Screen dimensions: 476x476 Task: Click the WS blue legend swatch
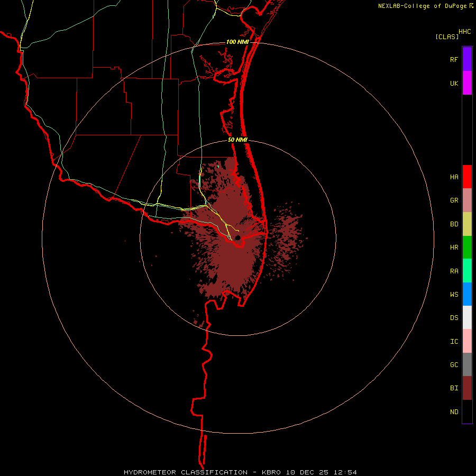(x=467, y=294)
